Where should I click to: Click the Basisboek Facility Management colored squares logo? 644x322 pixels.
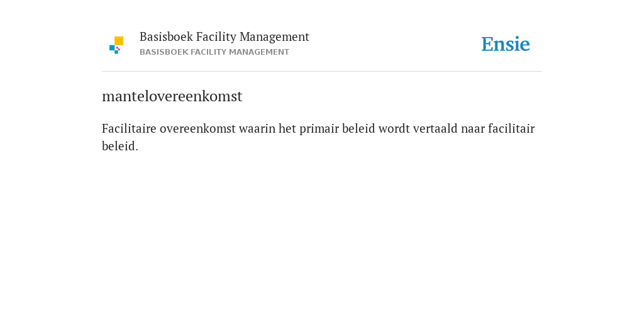[x=116, y=45]
